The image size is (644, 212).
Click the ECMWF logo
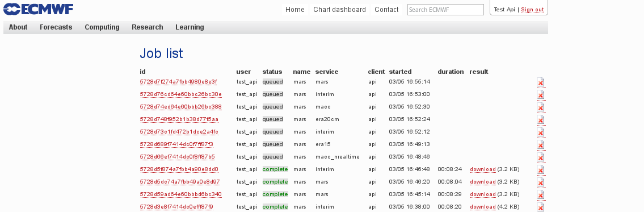tap(38, 9)
